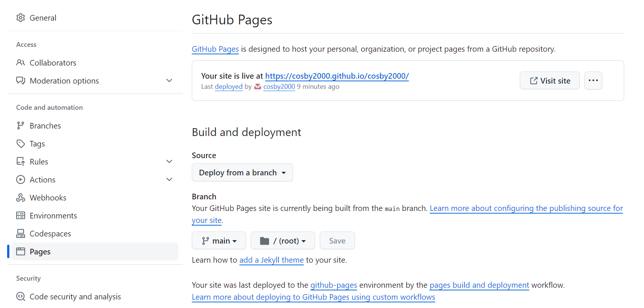Click the Codespaces icon in sidebar
The image size is (644, 308).
(21, 233)
